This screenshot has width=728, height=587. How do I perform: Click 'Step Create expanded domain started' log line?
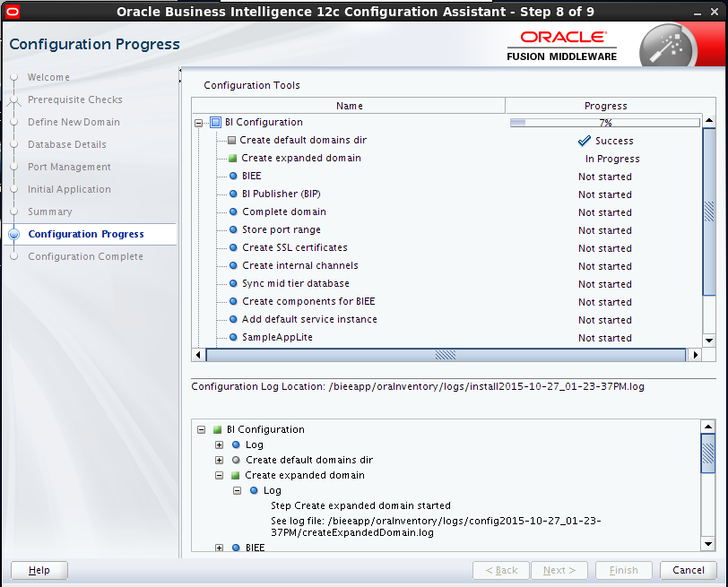click(x=360, y=505)
